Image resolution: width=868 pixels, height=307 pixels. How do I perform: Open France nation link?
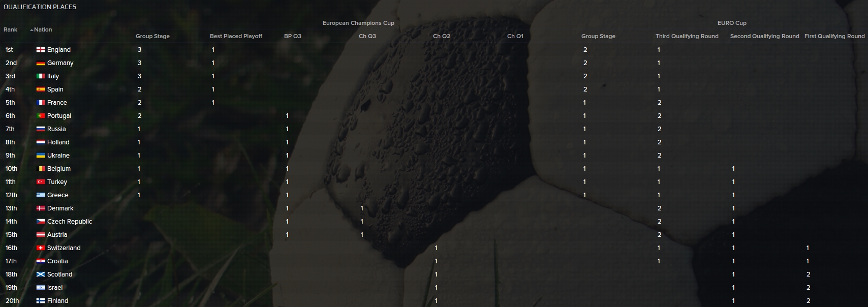pyautogui.click(x=57, y=103)
